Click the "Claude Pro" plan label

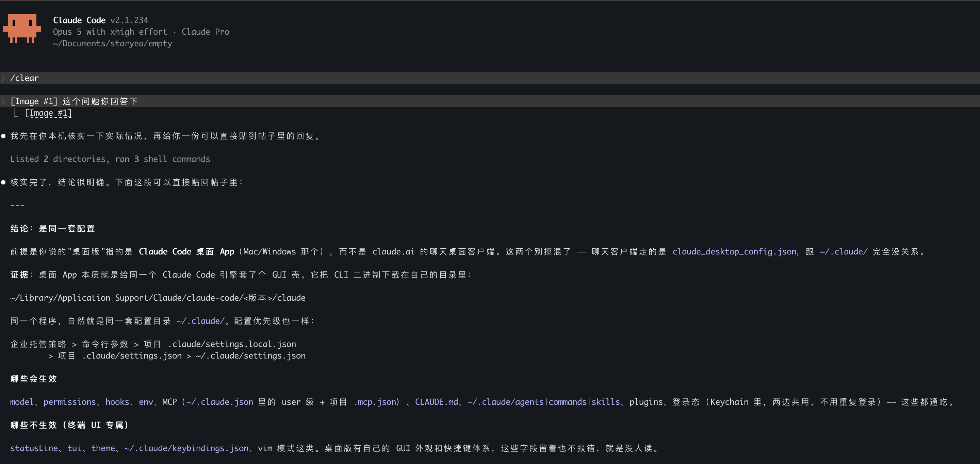206,32
